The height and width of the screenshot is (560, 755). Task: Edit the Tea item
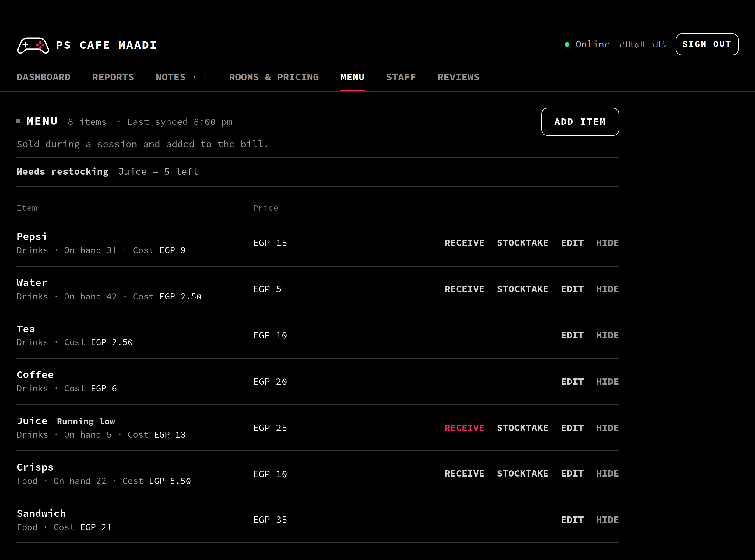[x=573, y=336]
